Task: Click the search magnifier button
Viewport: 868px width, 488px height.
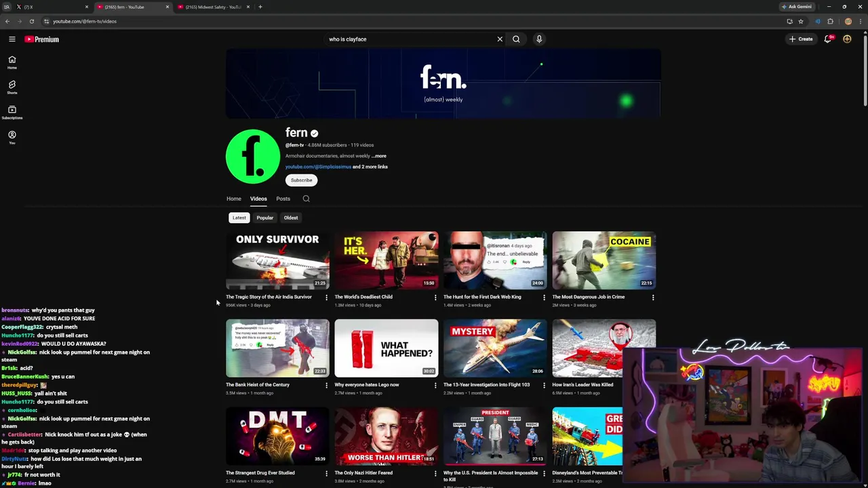Action: click(x=516, y=39)
